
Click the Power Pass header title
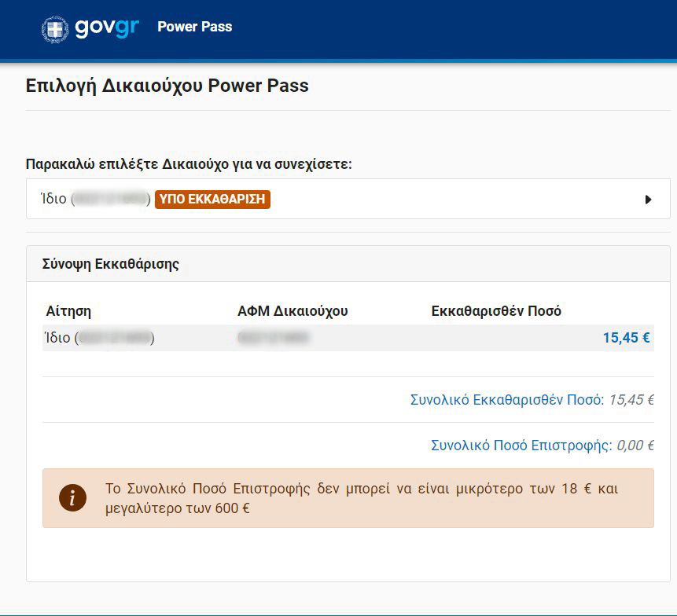[x=194, y=27]
